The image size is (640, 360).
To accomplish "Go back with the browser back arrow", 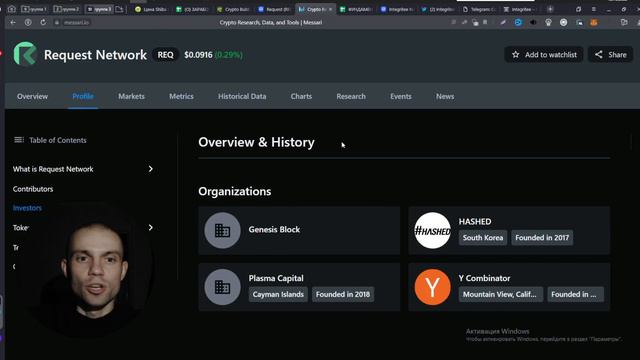I will (13, 22).
